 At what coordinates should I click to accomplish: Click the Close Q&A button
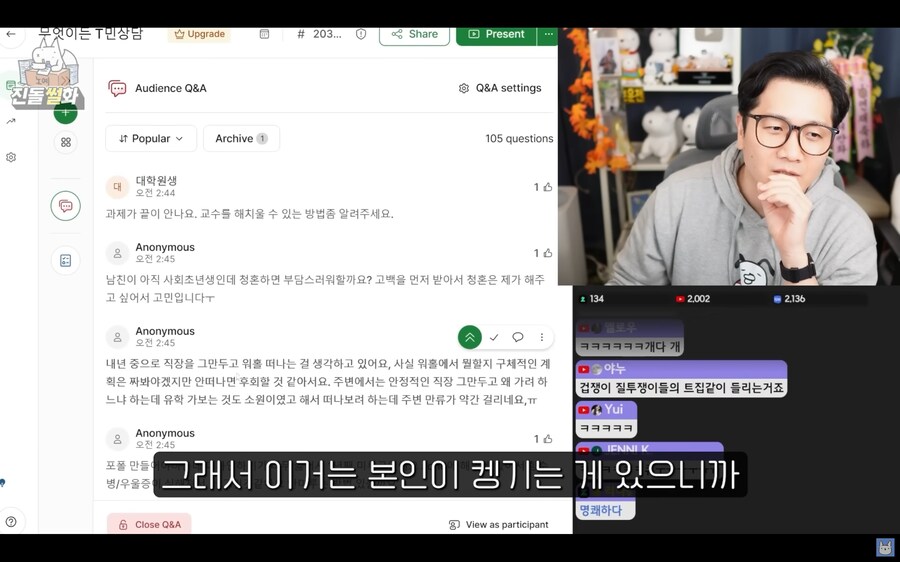[x=149, y=524]
